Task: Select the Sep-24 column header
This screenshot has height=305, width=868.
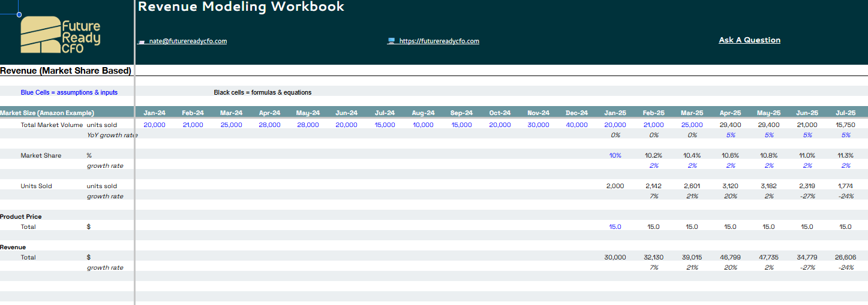Action: [462, 113]
